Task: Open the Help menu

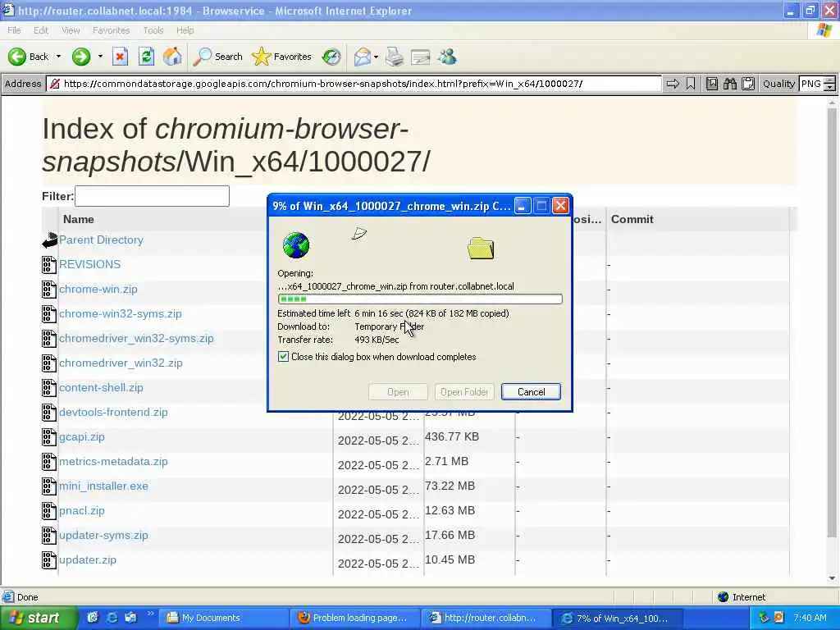Action: click(185, 30)
